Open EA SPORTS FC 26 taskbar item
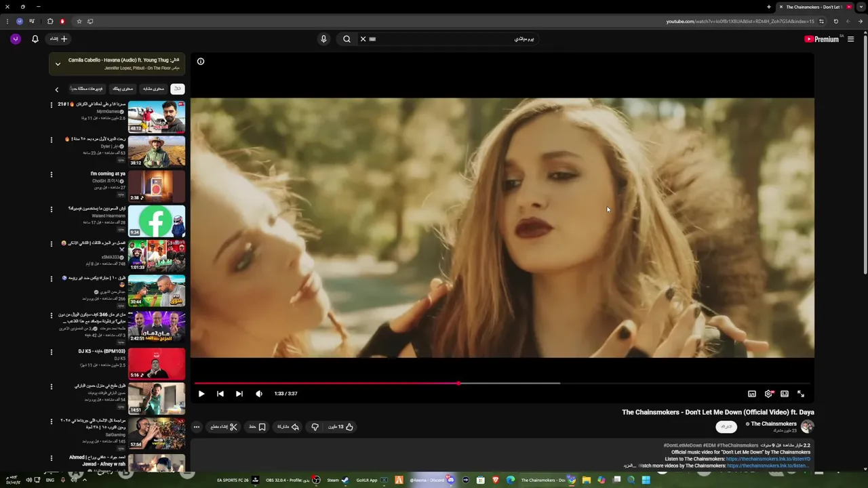The image size is (868, 488). 238,481
